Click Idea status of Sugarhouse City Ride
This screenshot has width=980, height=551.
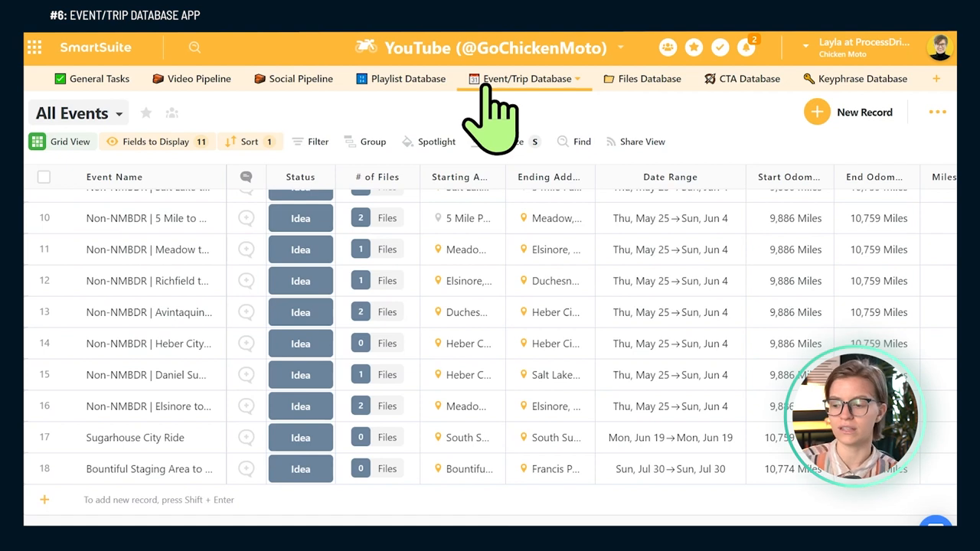300,438
